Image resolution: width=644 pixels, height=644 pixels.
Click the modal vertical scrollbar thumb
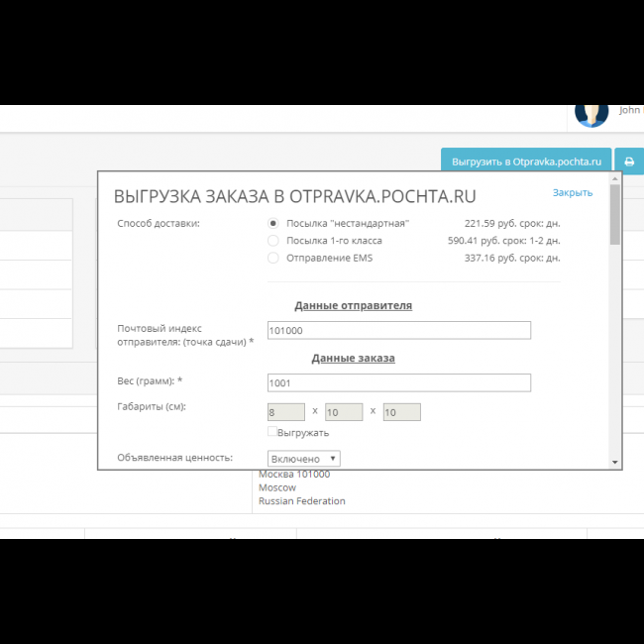click(615, 213)
